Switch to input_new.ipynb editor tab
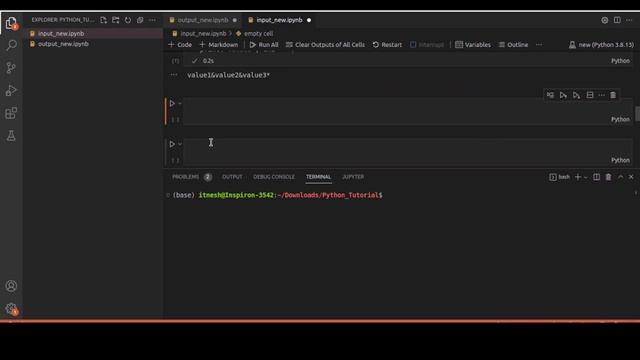Screen dimensions: 640x360 279,20
